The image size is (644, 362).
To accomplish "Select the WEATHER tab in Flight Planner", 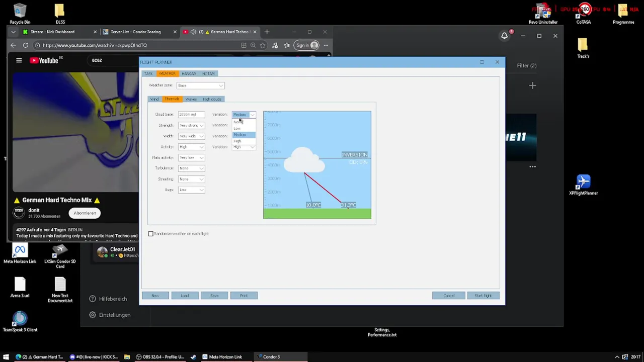I will click(167, 73).
